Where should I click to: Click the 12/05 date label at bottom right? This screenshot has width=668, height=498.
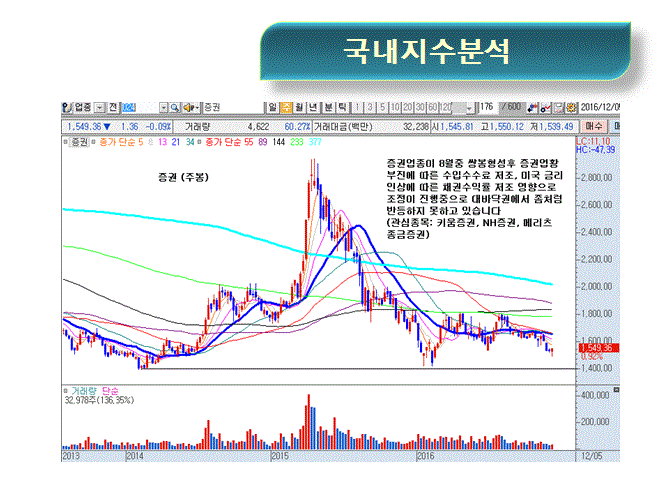point(592,456)
